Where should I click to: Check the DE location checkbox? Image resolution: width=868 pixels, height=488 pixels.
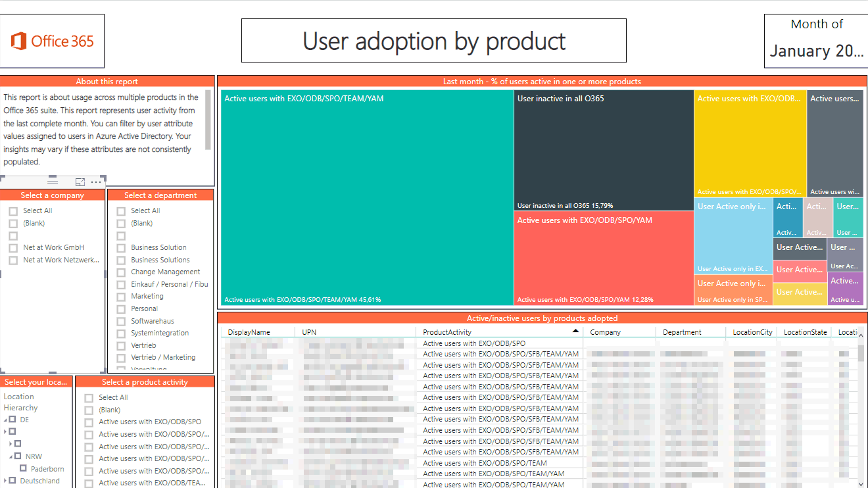pos(12,420)
